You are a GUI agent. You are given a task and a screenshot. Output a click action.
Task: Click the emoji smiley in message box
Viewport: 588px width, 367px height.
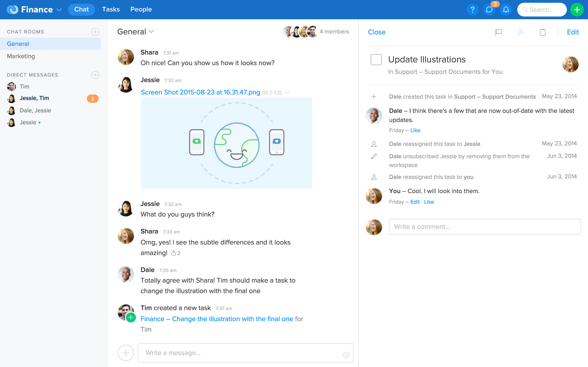[x=346, y=355]
